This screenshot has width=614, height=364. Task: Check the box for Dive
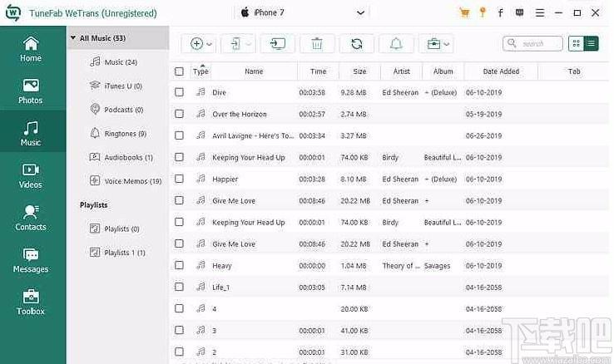(x=179, y=92)
